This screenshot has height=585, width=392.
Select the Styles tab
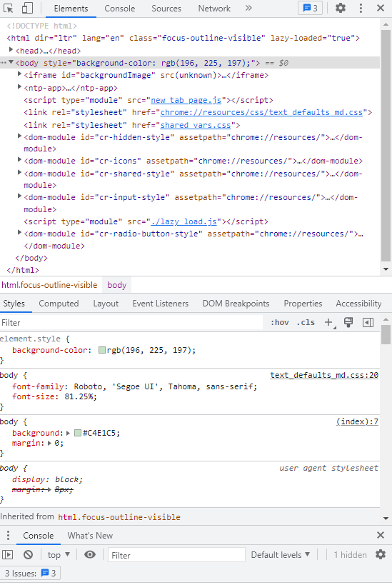pyautogui.click(x=14, y=304)
